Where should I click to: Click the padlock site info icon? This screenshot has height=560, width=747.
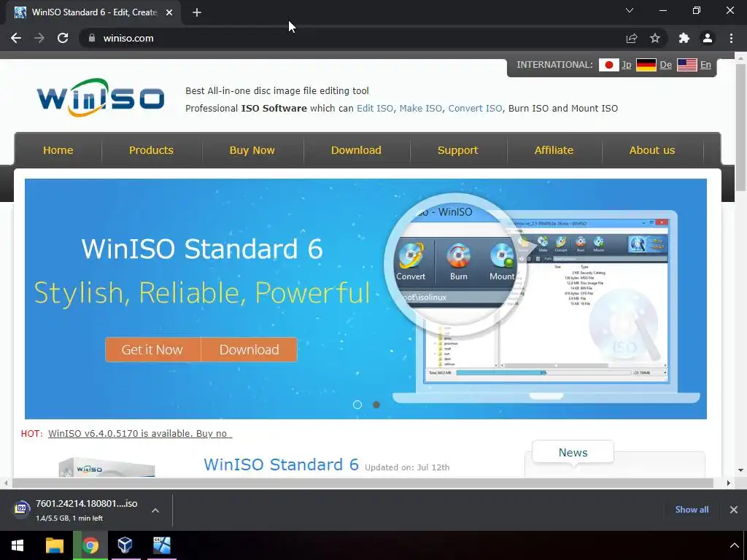tap(92, 38)
